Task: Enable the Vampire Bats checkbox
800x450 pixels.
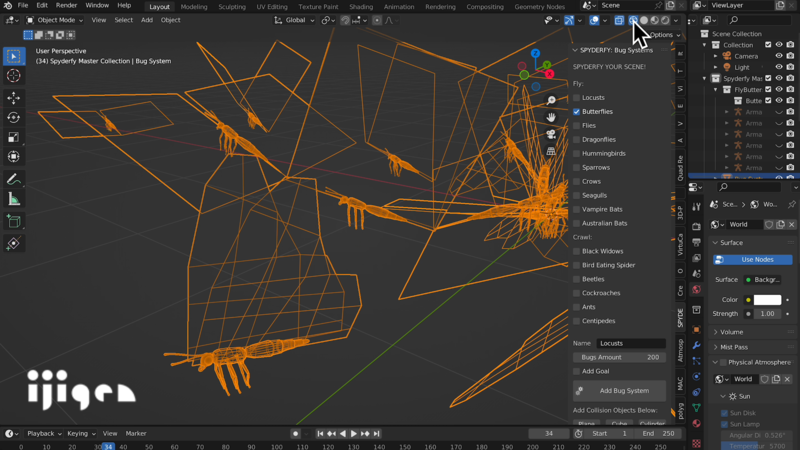Action: 577,209
